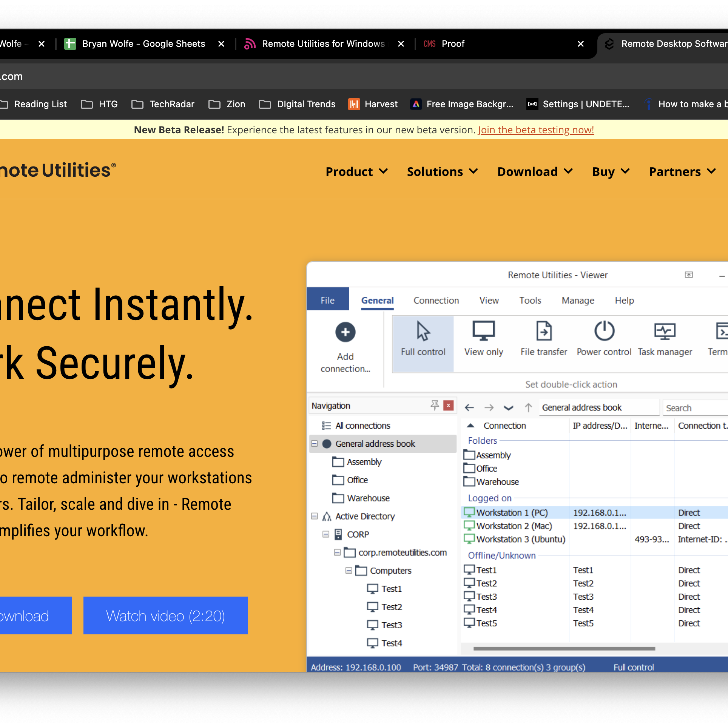Viewport: 728px width, 728px height.
Task: Click the Active Directory tree icon
Action: (x=327, y=516)
